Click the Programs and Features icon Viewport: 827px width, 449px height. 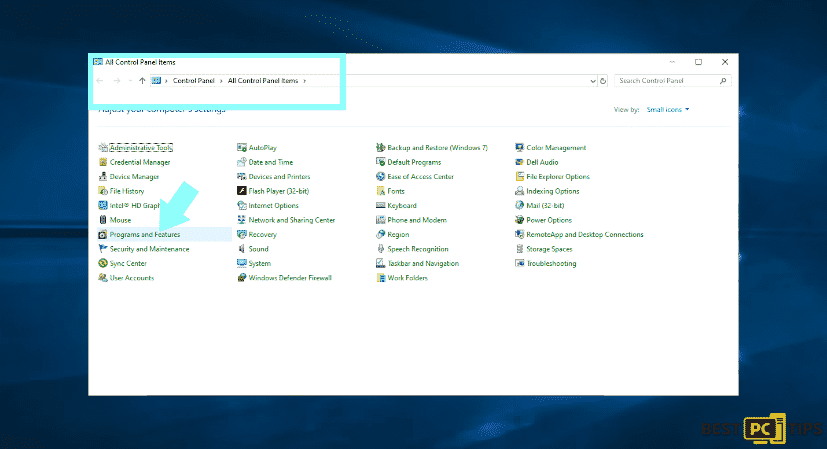103,234
